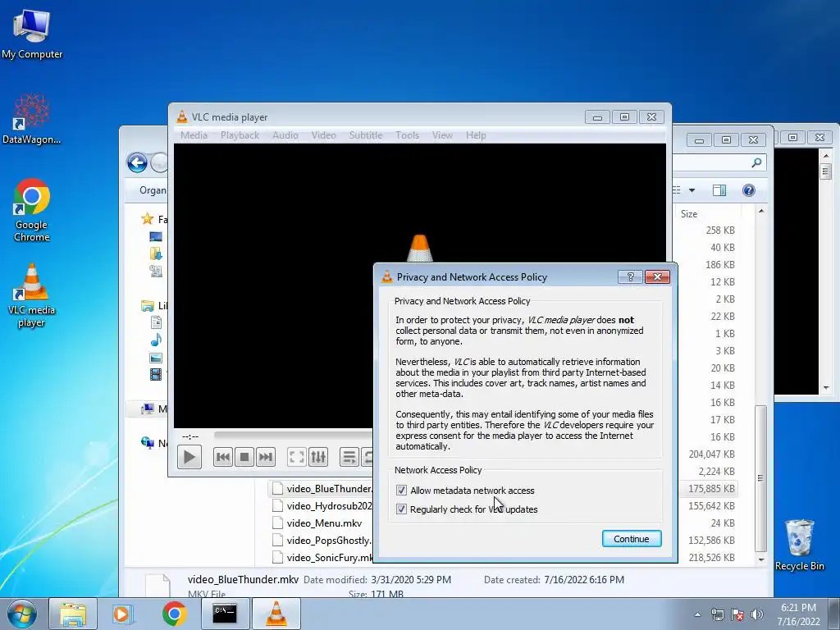
Task: Open the VLC Media menu
Action: (194, 135)
